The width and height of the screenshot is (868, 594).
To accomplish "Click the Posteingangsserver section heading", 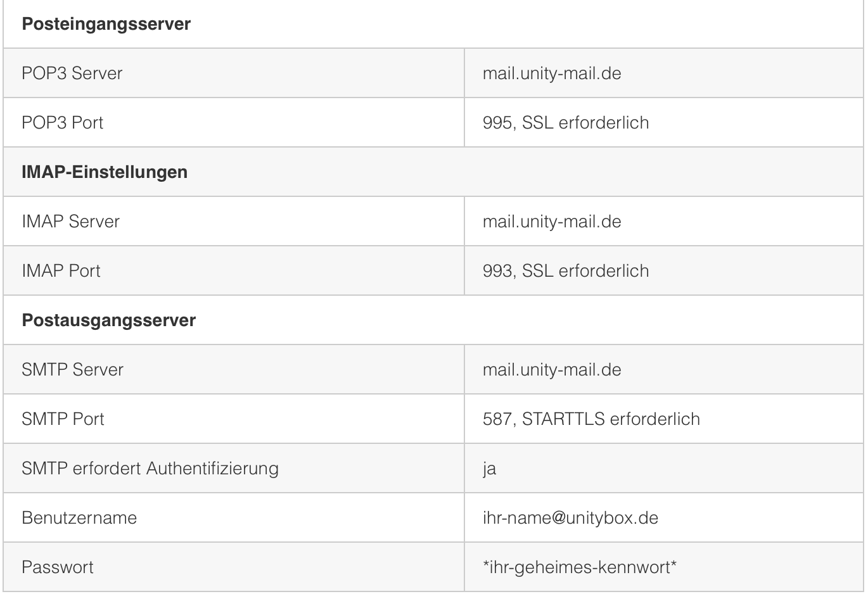I will 106,24.
